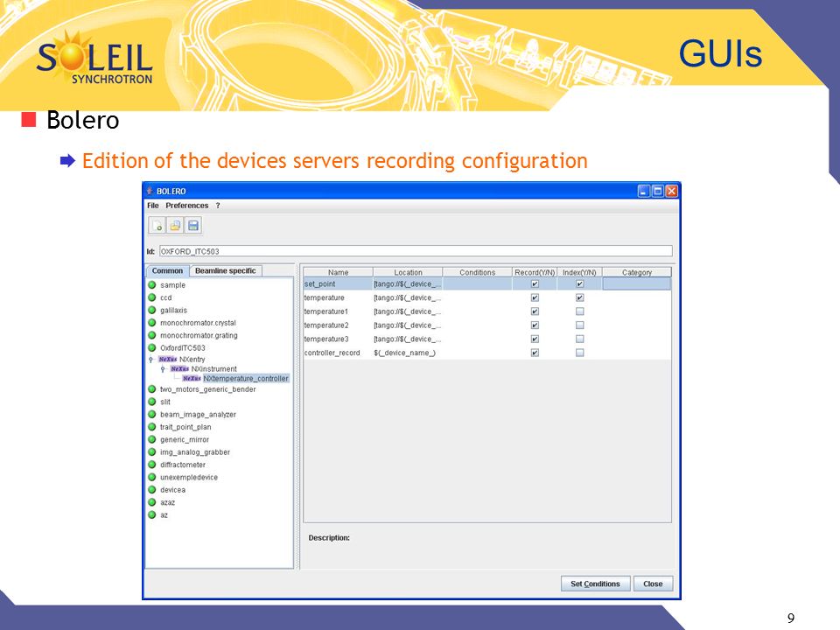Open the File menu
This screenshot has width=840, height=630.
pyautogui.click(x=152, y=205)
